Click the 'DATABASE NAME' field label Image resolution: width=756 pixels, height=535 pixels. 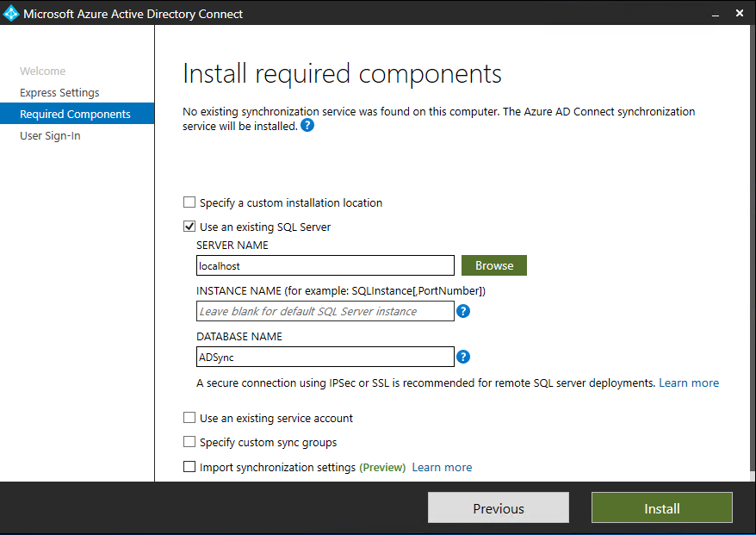[x=239, y=336]
